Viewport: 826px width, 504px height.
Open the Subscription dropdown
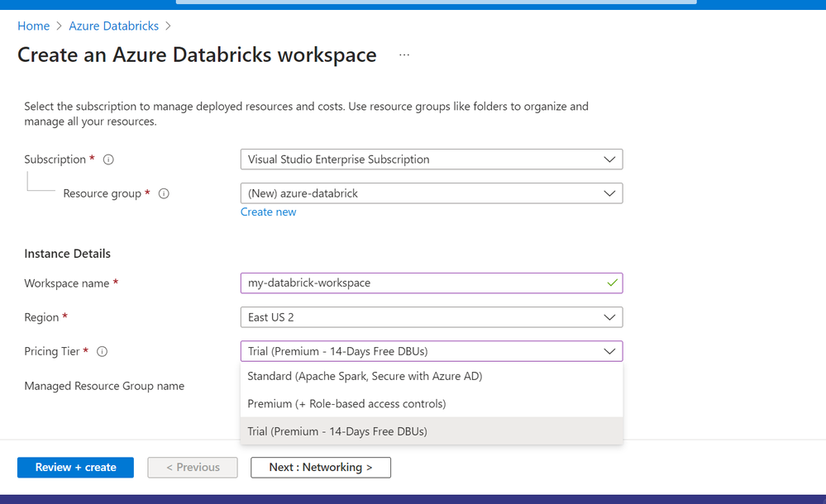coord(432,159)
